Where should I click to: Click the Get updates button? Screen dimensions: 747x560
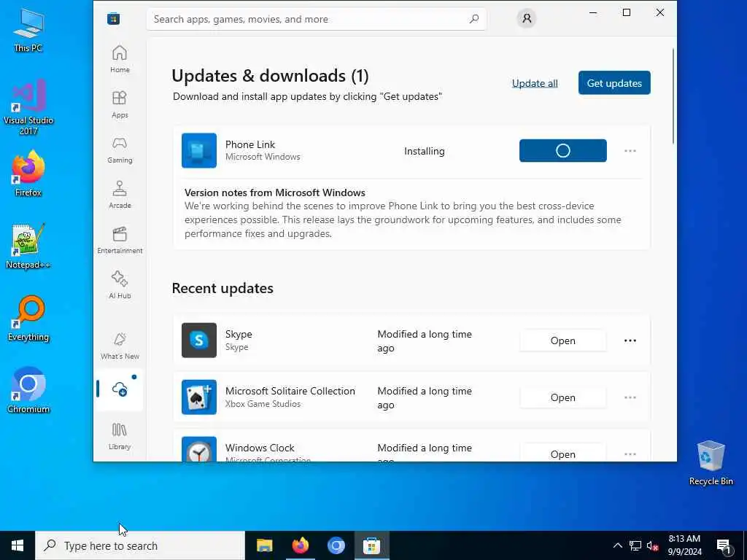(614, 83)
